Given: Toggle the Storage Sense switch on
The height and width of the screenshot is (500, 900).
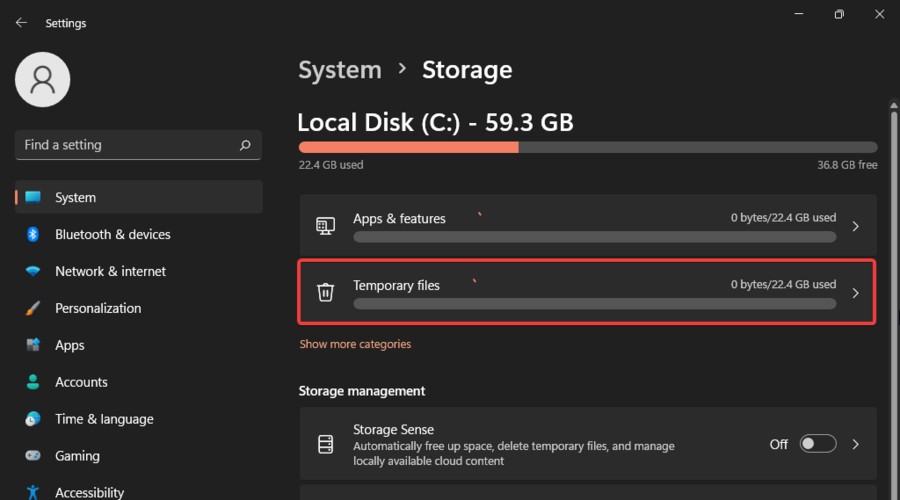Looking at the screenshot, I should click(x=818, y=444).
